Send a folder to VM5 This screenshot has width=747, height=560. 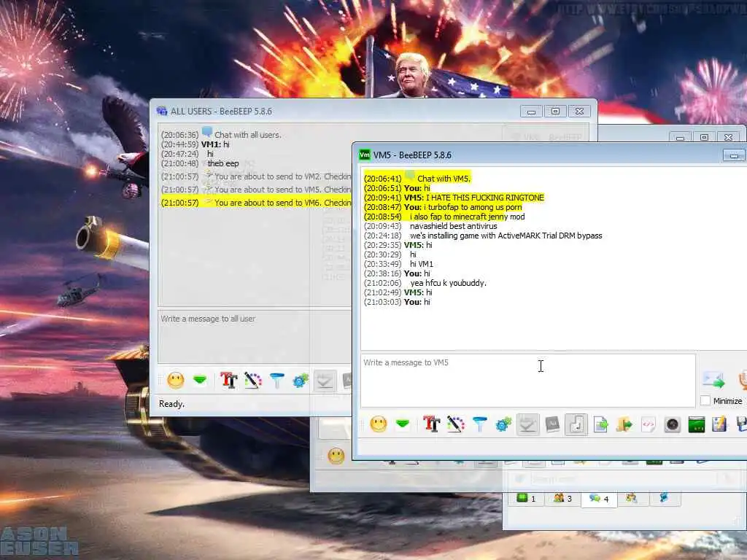pyautogui.click(x=624, y=424)
